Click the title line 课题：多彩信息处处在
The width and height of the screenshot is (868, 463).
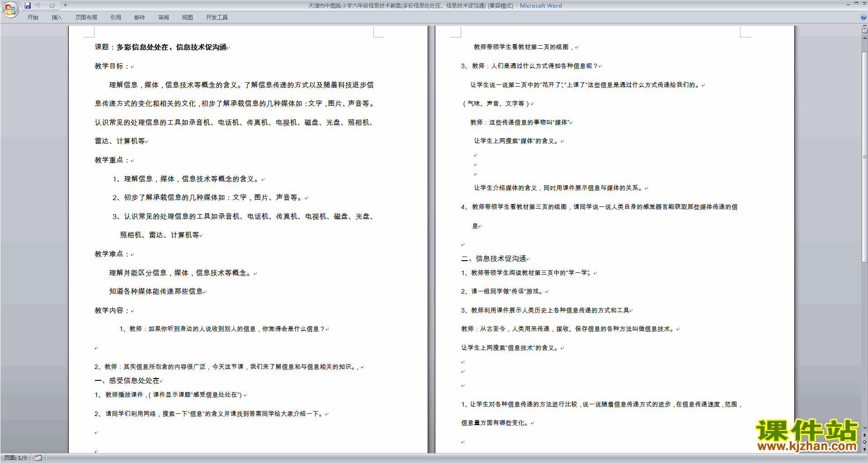(x=161, y=47)
